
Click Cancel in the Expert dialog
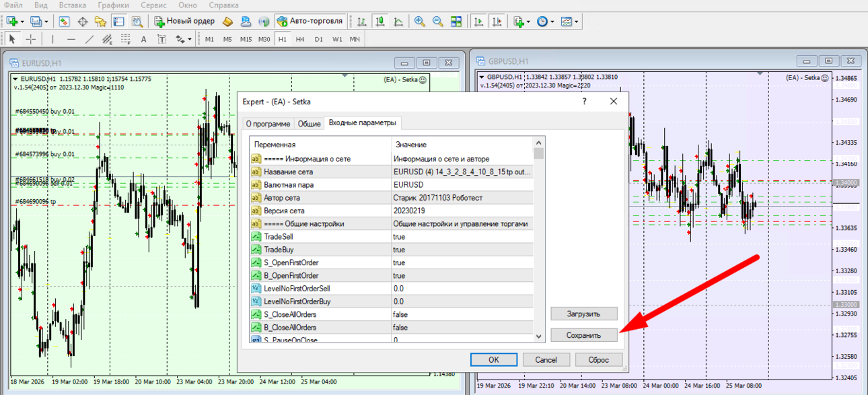[546, 359]
